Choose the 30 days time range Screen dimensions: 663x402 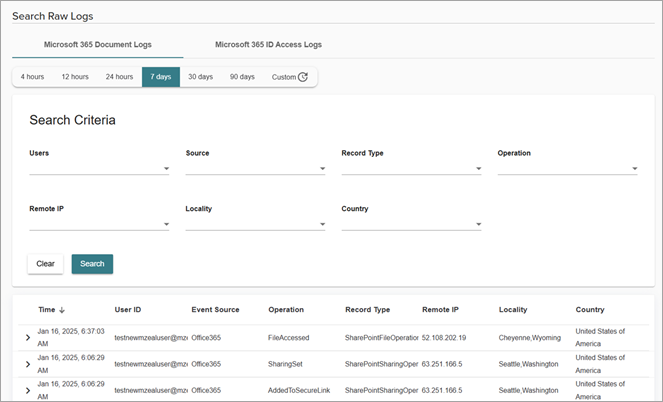[x=200, y=77]
